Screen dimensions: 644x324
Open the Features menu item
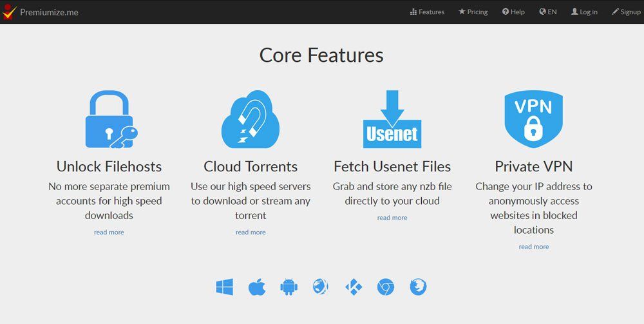(427, 12)
